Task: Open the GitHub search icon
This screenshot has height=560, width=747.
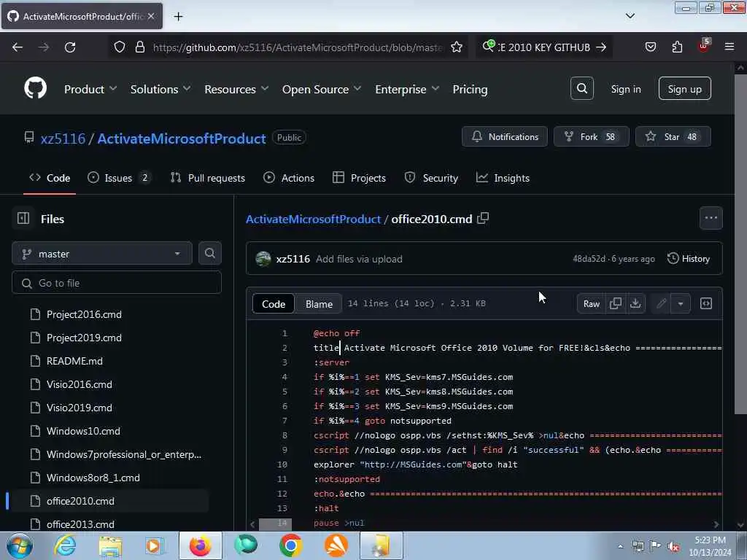Action: tap(581, 88)
